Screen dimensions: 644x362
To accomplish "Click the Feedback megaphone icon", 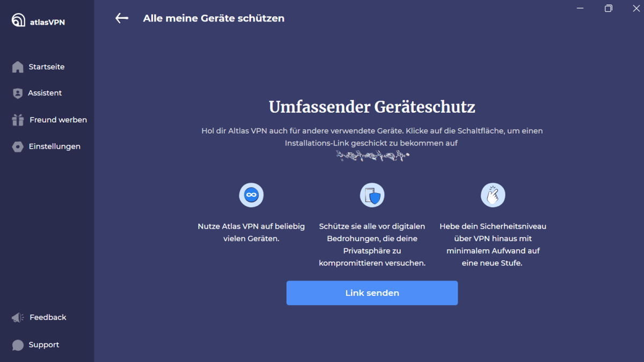I will pyautogui.click(x=18, y=317).
